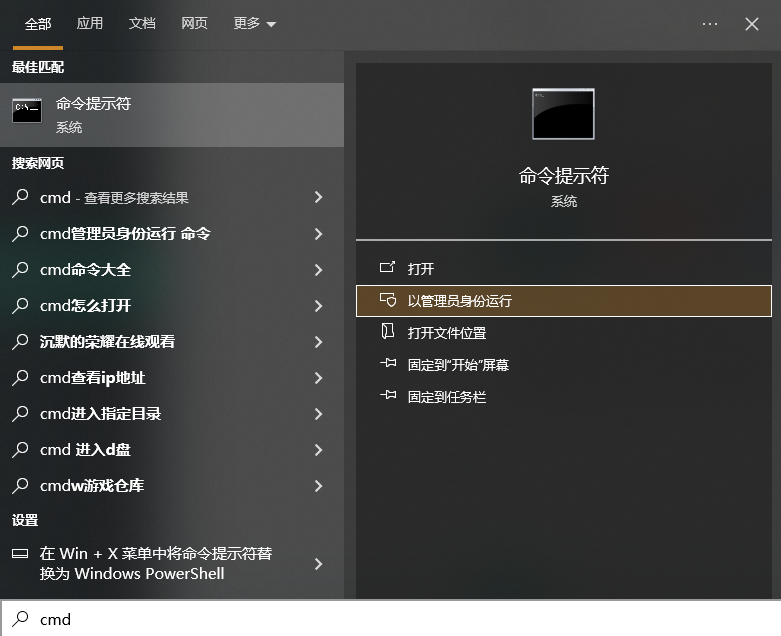Click search icon beside cmd 进入d盘
Screen dimensions: 781x636
(20, 449)
